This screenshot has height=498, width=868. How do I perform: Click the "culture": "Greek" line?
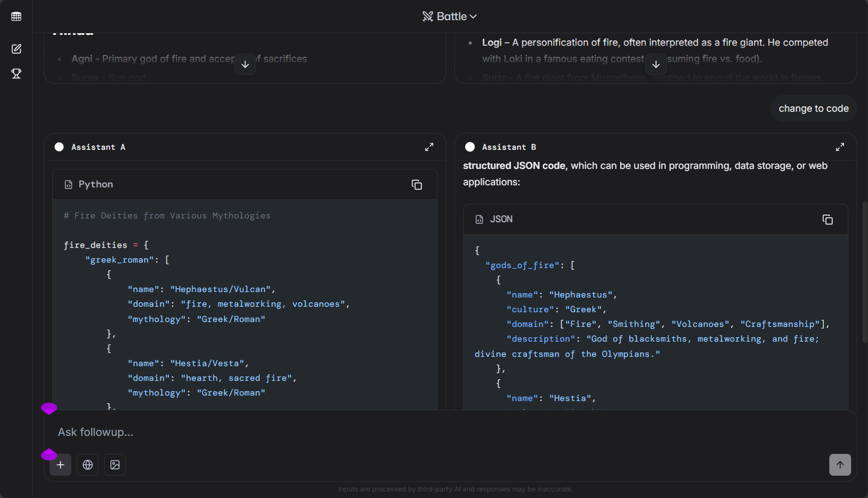[556, 309]
